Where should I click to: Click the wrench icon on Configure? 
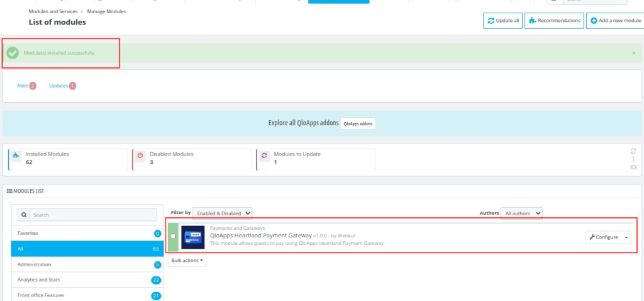tap(592, 237)
